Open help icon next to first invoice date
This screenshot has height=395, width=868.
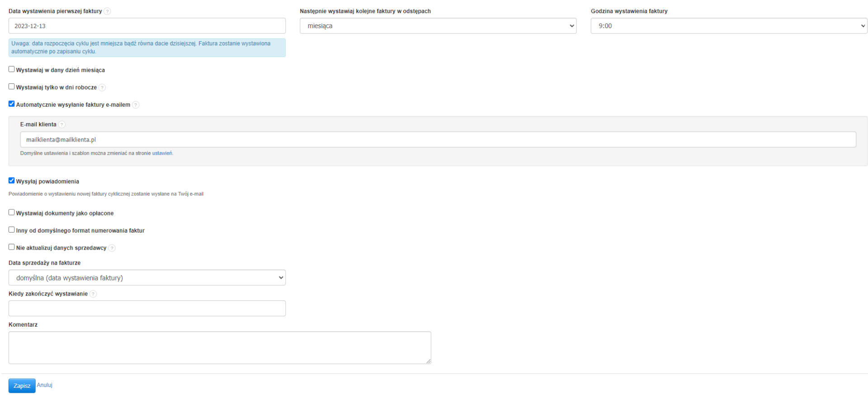click(107, 11)
